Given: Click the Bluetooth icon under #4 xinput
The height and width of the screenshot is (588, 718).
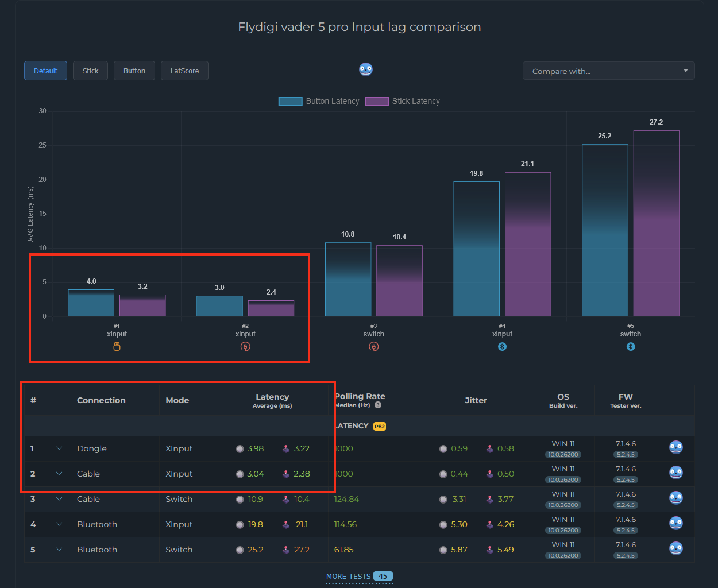Looking at the screenshot, I should point(502,347).
